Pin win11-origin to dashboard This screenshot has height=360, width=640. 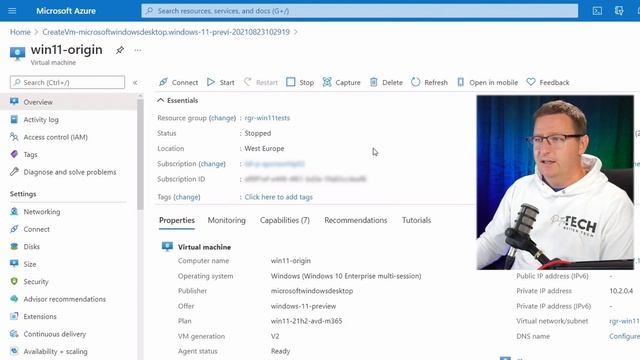point(120,50)
